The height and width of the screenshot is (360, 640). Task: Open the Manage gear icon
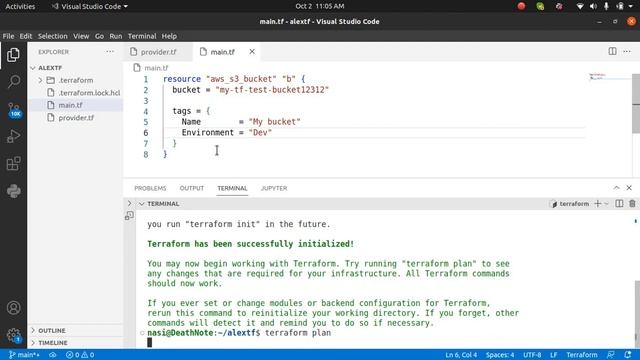click(x=13, y=335)
